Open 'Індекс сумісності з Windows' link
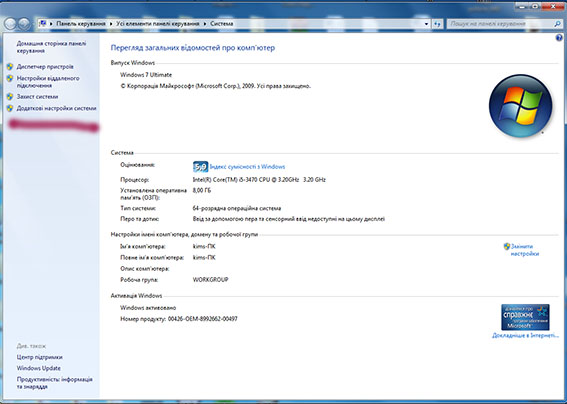The image size is (567, 404). (247, 167)
